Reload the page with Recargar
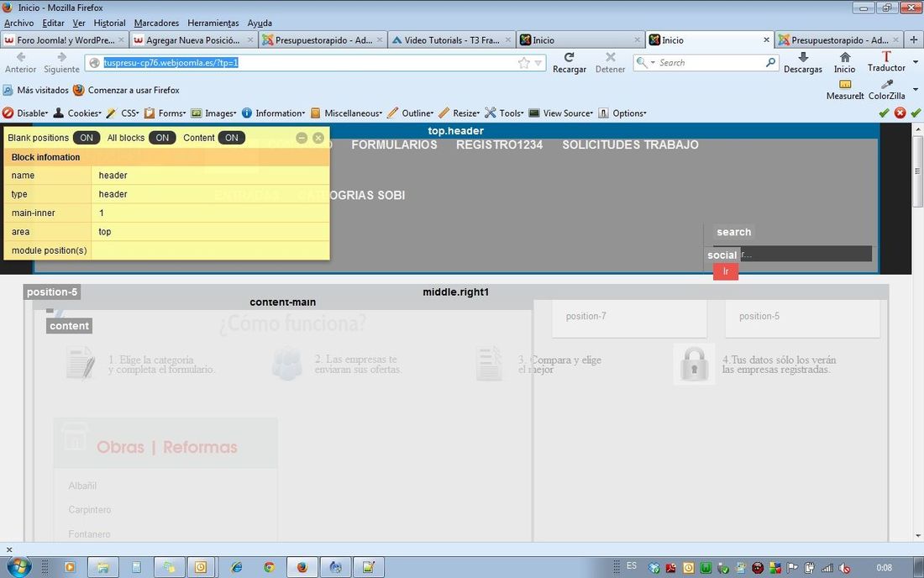 [x=570, y=62]
